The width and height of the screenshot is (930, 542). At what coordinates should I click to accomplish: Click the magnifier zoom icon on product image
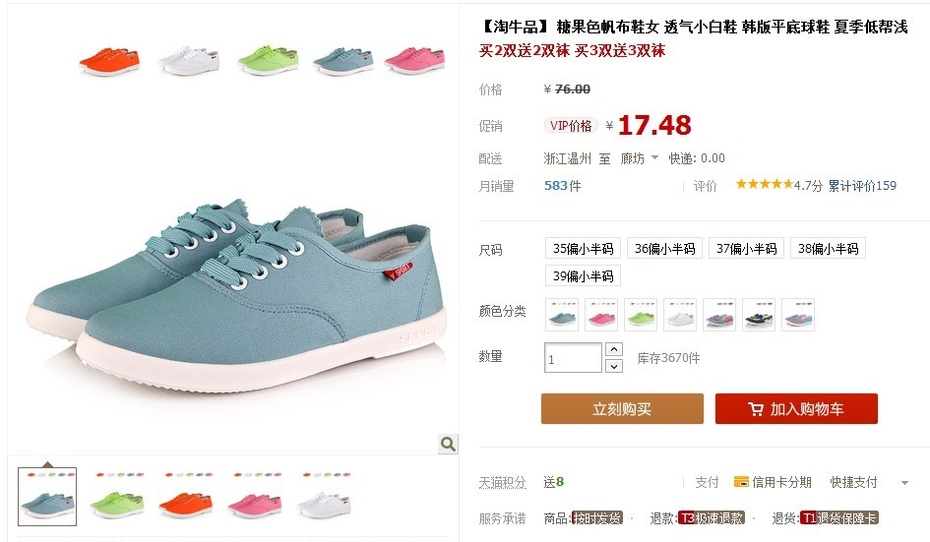click(448, 444)
